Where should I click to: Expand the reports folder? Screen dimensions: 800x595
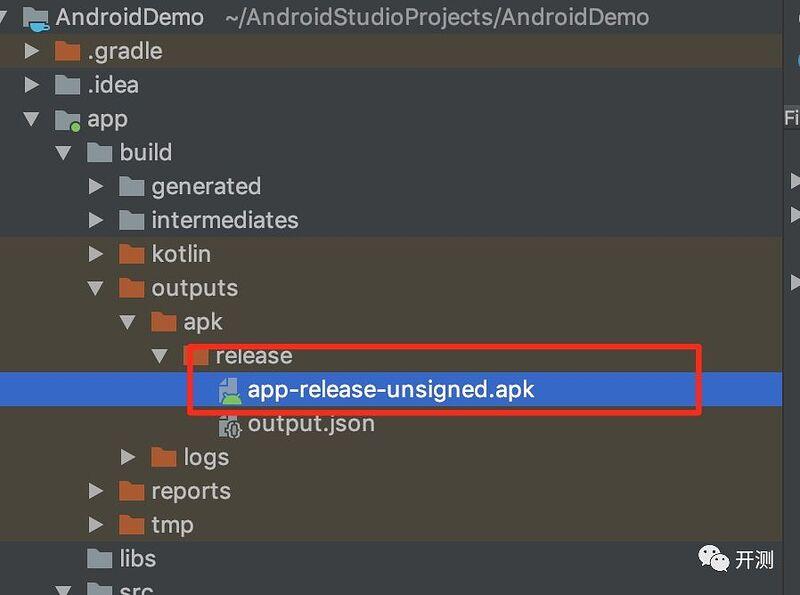96,491
